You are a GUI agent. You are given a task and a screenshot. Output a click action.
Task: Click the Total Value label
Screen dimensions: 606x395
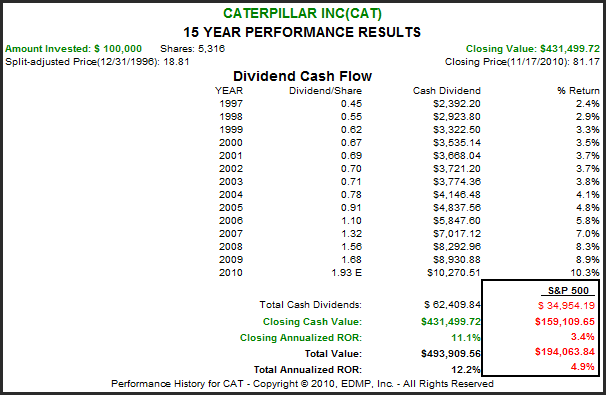click(x=333, y=354)
